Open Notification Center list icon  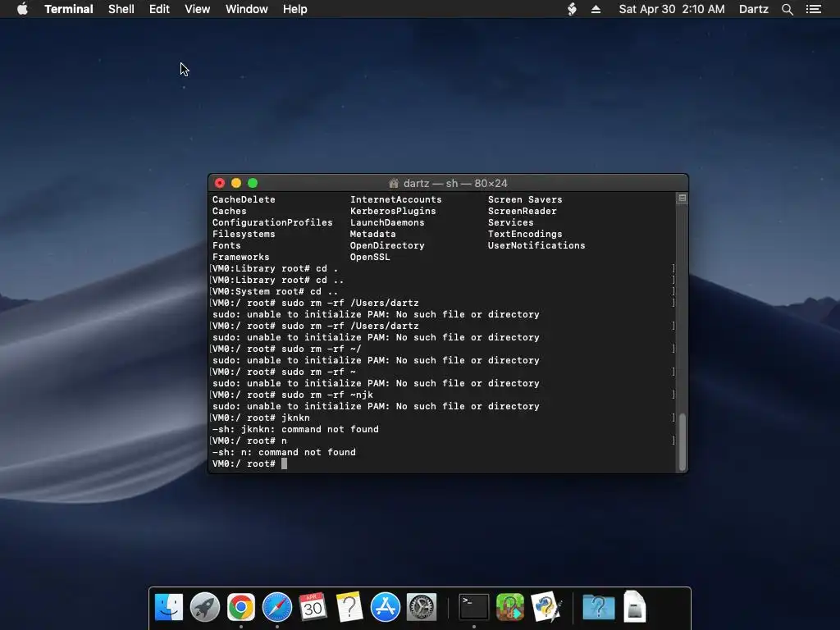tap(814, 9)
